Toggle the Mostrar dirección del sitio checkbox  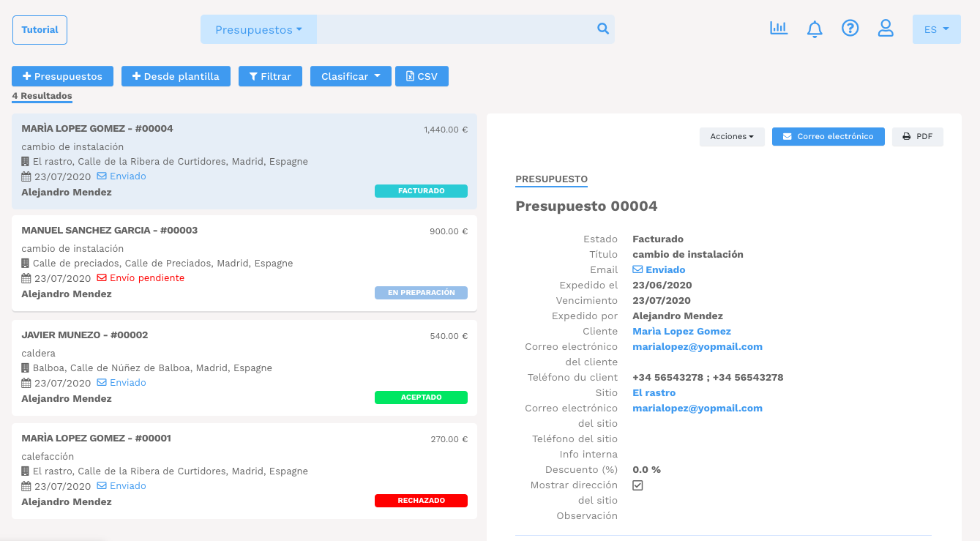(x=637, y=485)
